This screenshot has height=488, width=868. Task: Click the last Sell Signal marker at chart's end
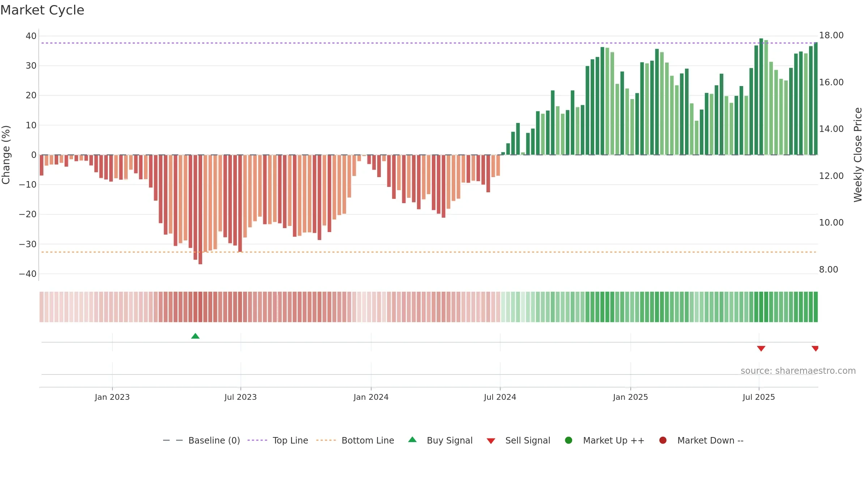pyautogui.click(x=815, y=348)
